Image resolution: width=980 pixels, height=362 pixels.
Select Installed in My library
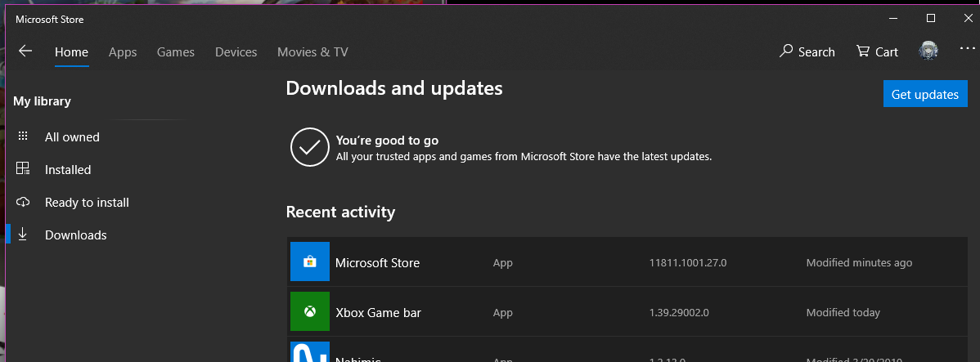[x=68, y=170]
